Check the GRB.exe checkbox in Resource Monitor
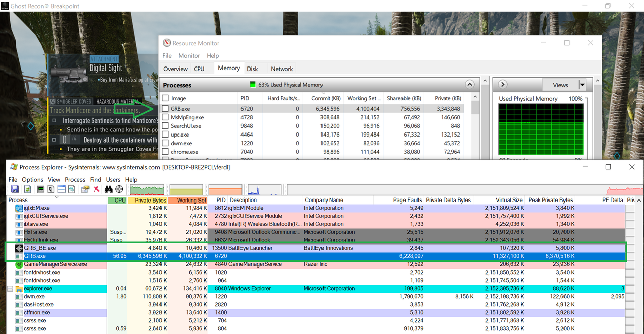The width and height of the screenshot is (644, 334). click(165, 108)
